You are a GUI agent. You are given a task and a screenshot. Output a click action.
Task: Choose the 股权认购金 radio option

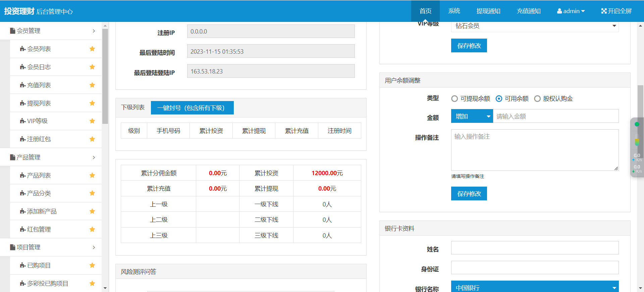pyautogui.click(x=537, y=99)
